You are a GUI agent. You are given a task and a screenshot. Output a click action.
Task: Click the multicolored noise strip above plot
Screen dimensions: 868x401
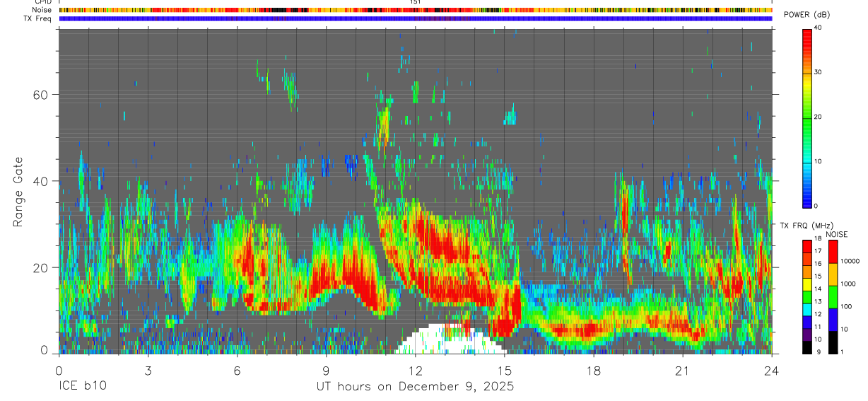415,10
